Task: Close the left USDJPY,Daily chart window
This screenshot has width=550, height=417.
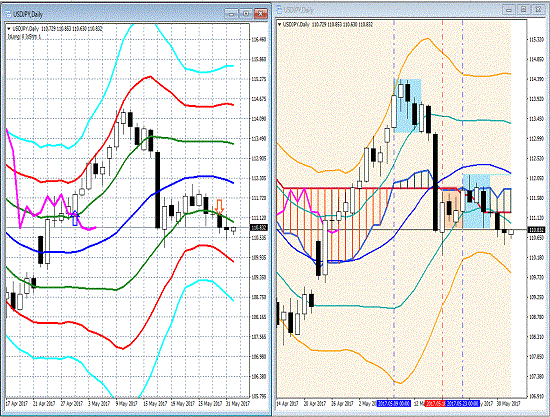Action: pos(261,14)
